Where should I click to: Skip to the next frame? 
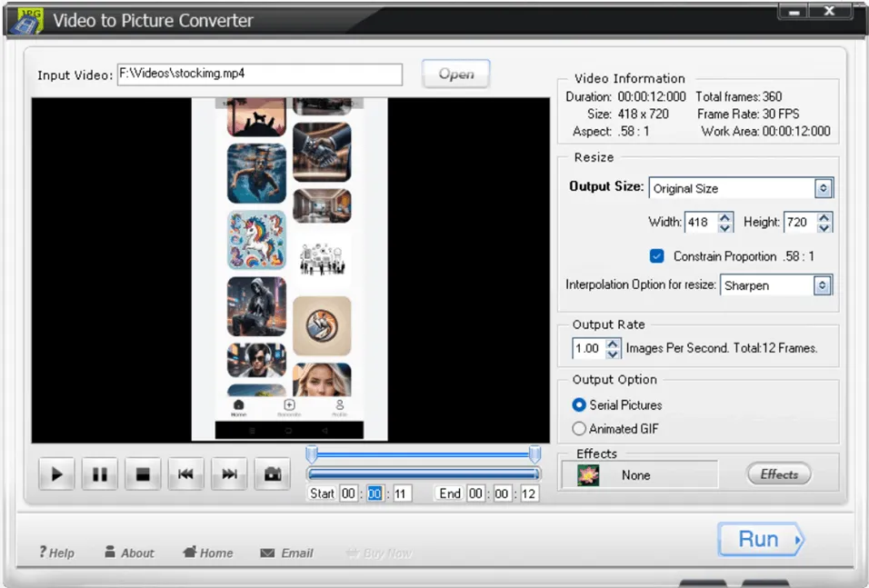(229, 473)
